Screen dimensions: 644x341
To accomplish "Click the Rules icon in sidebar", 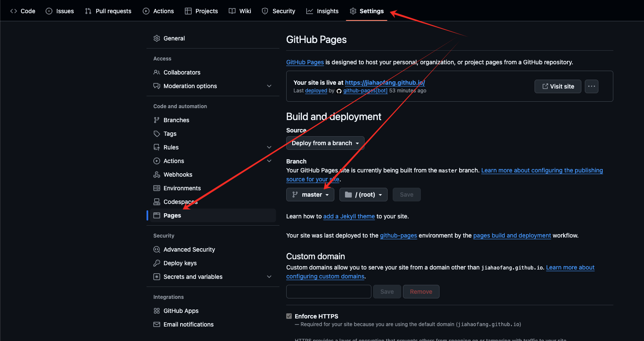I will click(x=157, y=147).
